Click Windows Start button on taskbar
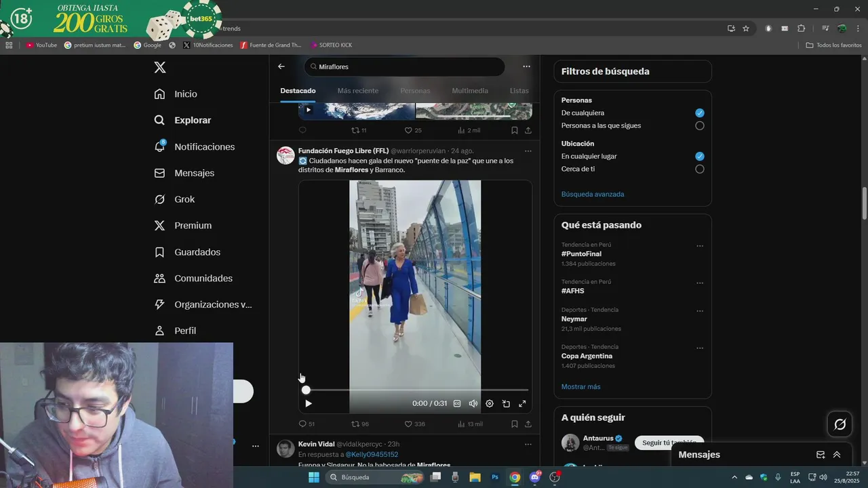The height and width of the screenshot is (488, 868). [313, 477]
